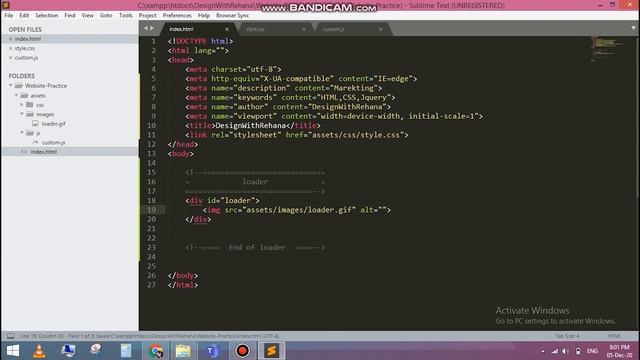Collapse the images folder
Screen dimensions: 640x360
tap(22, 114)
